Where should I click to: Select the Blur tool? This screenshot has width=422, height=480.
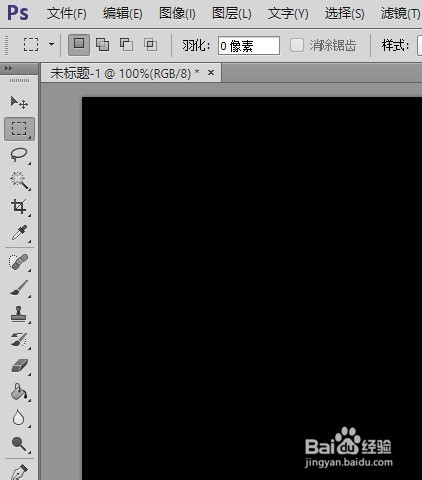tap(19, 418)
